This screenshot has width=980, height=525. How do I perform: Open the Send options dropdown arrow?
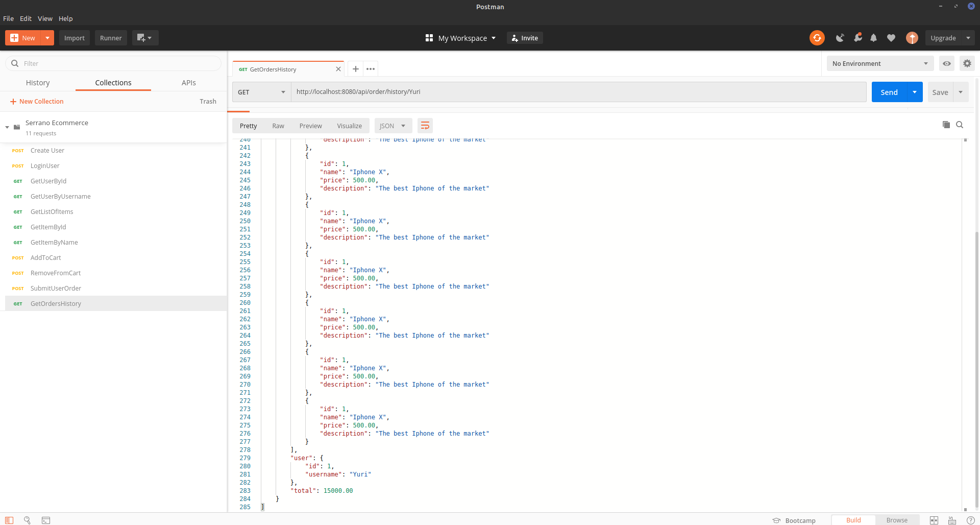(x=915, y=92)
